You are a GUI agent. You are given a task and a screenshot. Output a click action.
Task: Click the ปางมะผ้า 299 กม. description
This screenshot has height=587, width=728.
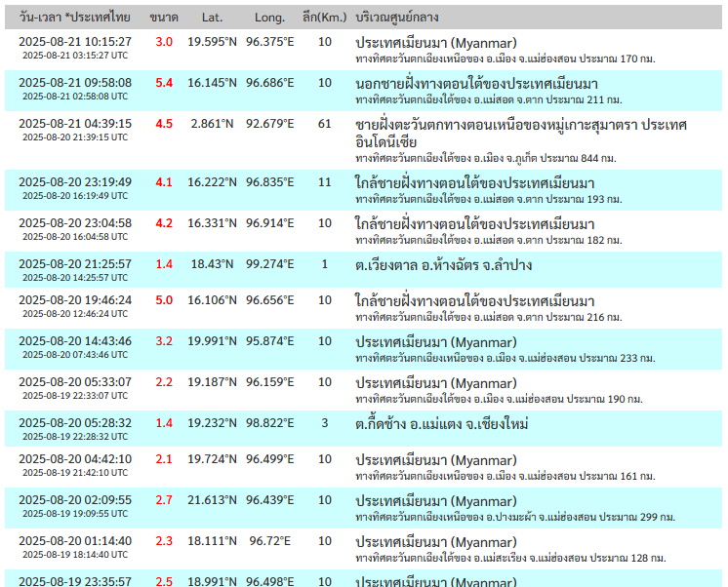pyautogui.click(x=515, y=517)
